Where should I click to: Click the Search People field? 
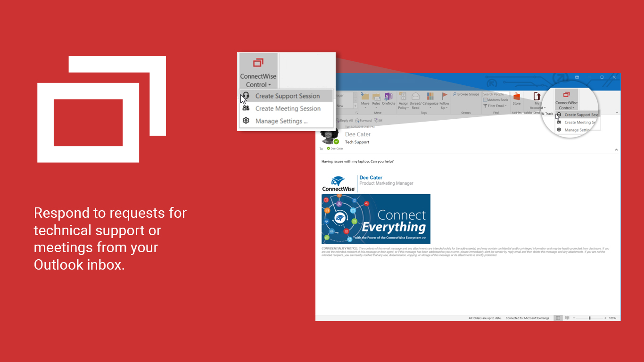[x=495, y=94]
